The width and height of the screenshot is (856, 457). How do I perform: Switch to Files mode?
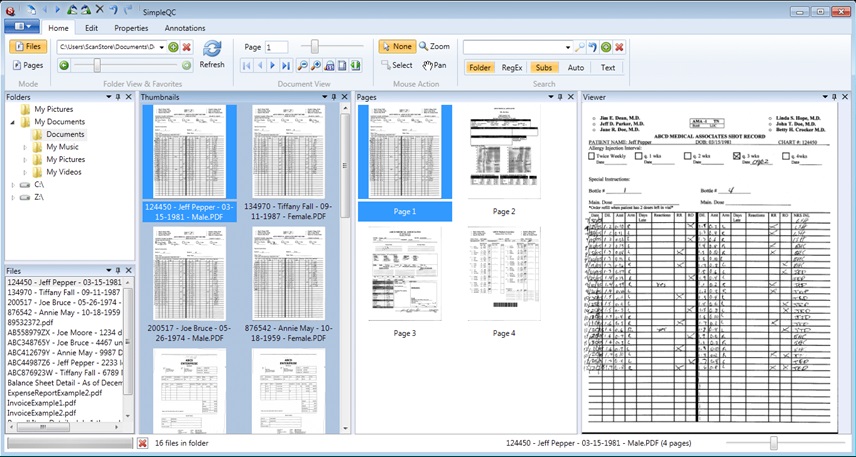click(28, 46)
